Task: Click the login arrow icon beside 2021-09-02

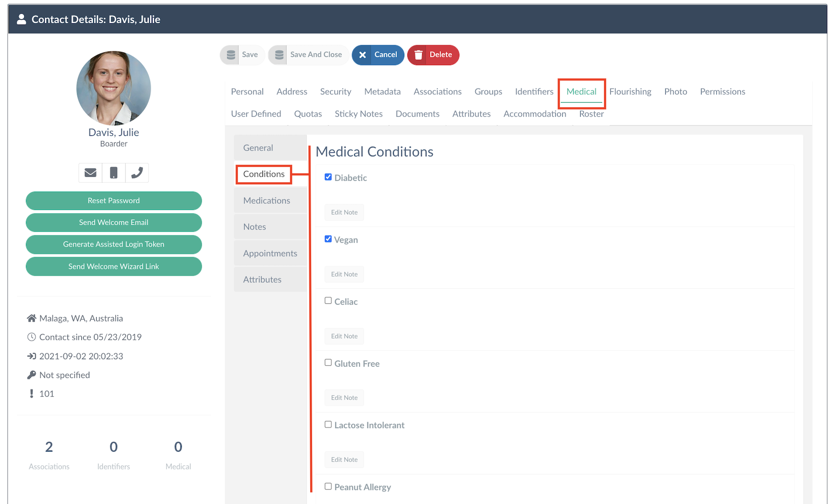Action: point(32,356)
